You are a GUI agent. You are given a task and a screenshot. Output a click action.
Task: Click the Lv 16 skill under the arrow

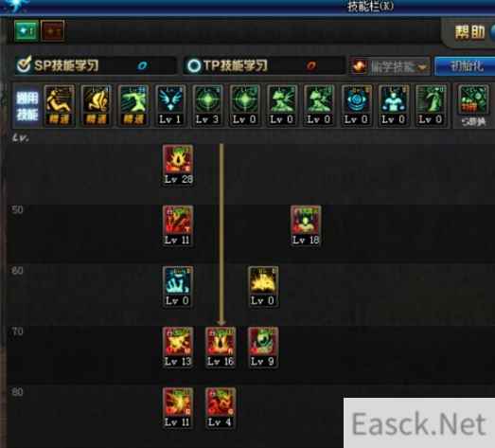(x=221, y=348)
